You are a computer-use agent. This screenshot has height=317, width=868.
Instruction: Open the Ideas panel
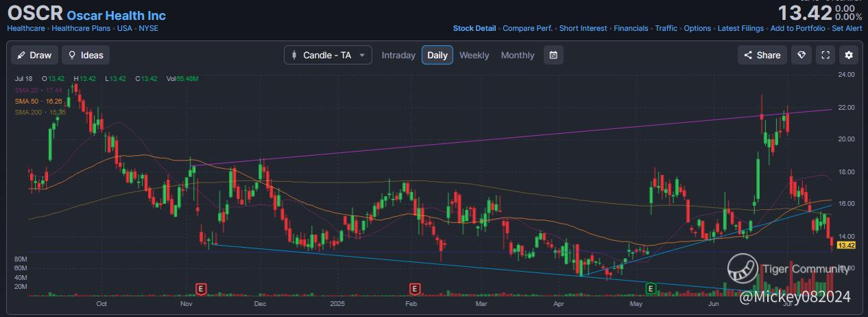point(86,55)
